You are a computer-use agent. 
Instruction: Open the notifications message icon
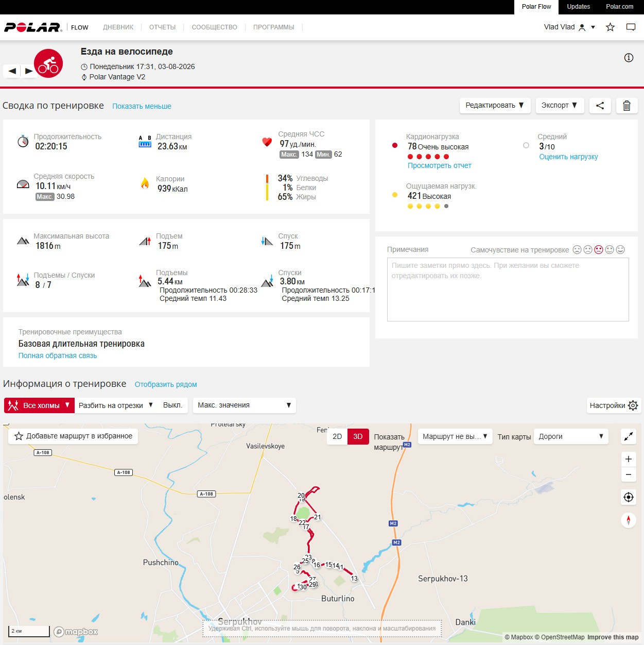(631, 27)
